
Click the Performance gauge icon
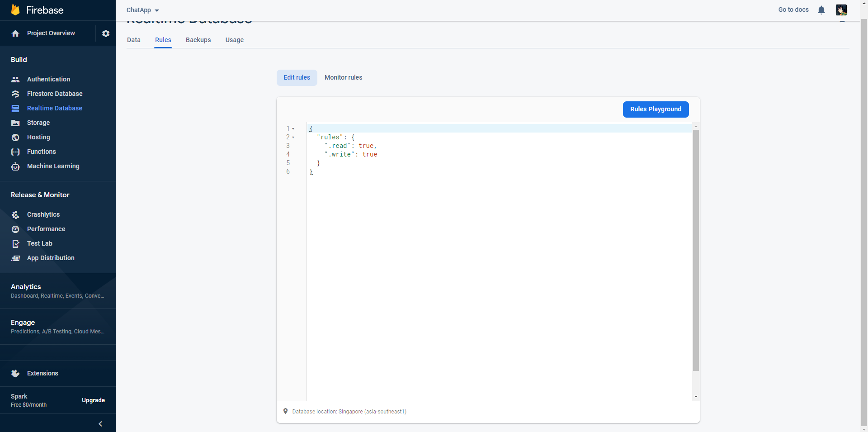[15, 229]
